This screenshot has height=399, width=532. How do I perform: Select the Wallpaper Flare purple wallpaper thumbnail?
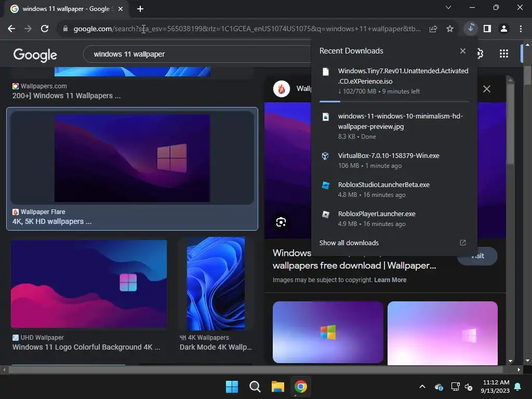click(132, 158)
